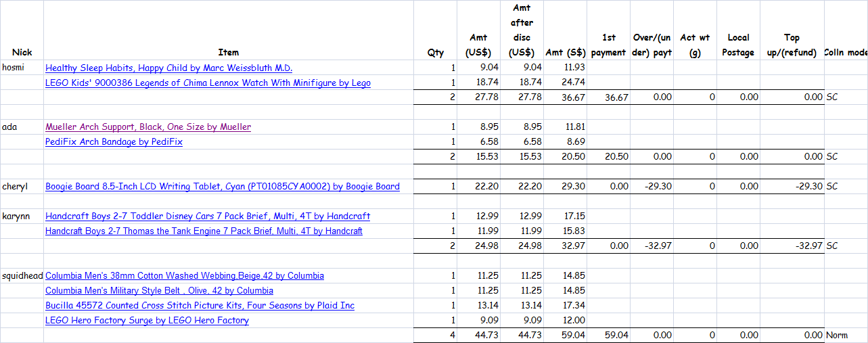Select the 12.00 S$ amount cell
The height and width of the screenshot is (343, 868).
(x=565, y=321)
